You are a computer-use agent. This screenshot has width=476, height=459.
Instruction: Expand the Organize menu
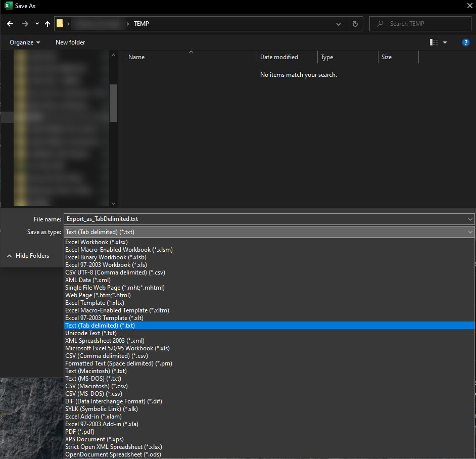[x=25, y=42]
